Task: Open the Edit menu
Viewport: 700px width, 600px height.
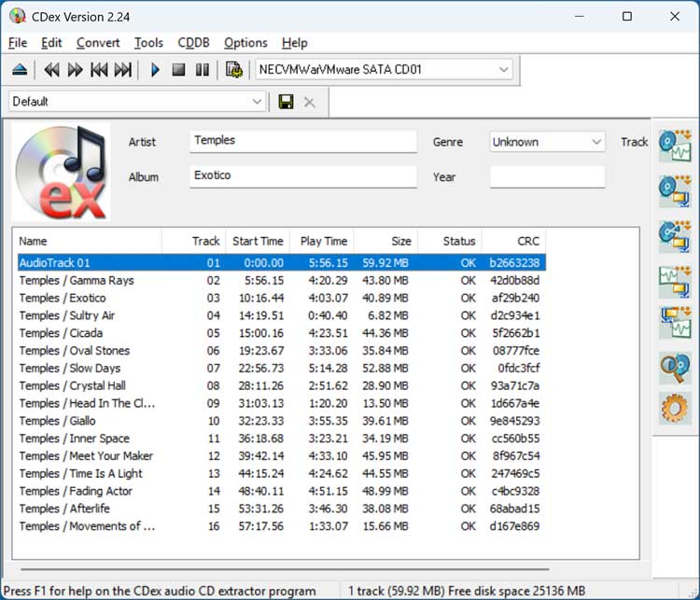Action: click(51, 43)
